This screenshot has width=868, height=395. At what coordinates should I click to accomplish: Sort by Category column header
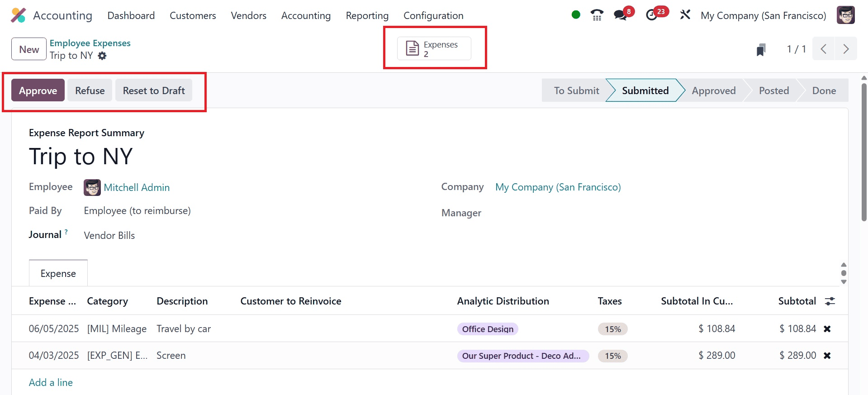tap(108, 301)
